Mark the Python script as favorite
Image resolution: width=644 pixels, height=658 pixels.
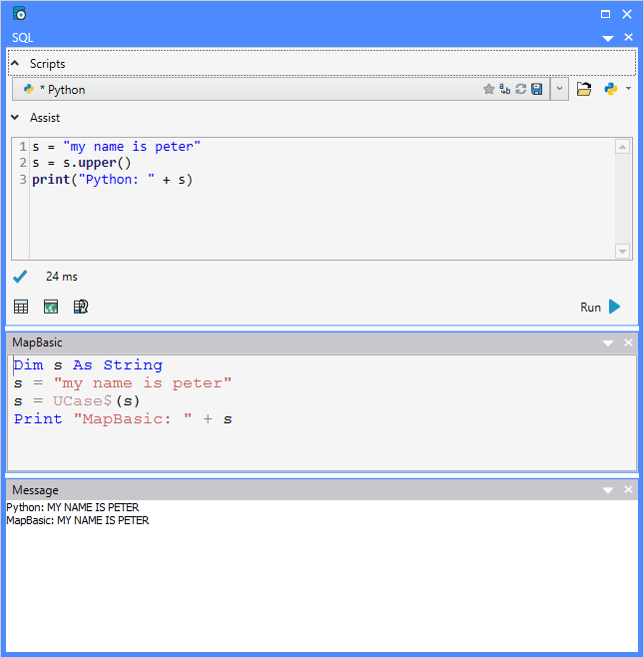(488, 89)
